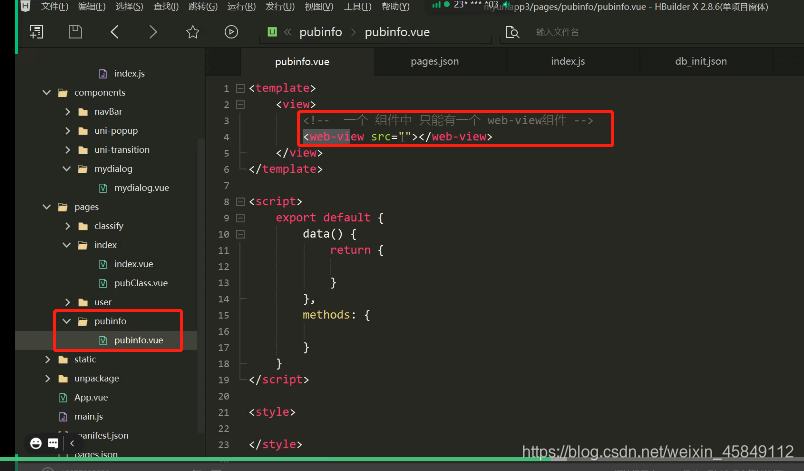Image resolution: width=804 pixels, height=471 pixels.
Task: Open App.vue in the file tree
Action: 91,398
